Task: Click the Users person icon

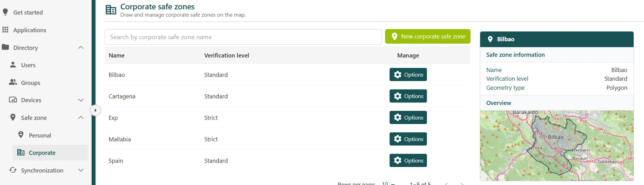Action: coord(13,65)
